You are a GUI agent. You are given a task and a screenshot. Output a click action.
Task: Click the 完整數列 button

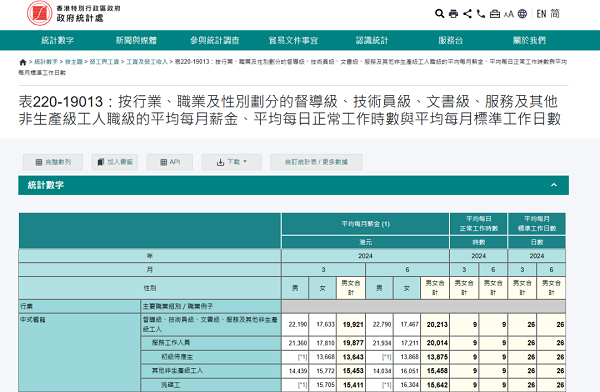pyautogui.click(x=53, y=162)
